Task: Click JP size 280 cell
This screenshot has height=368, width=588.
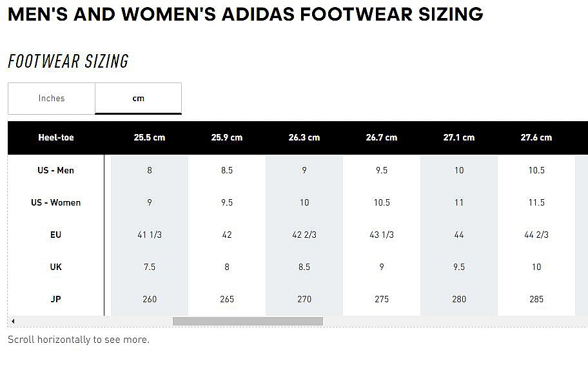Action: coord(459,300)
